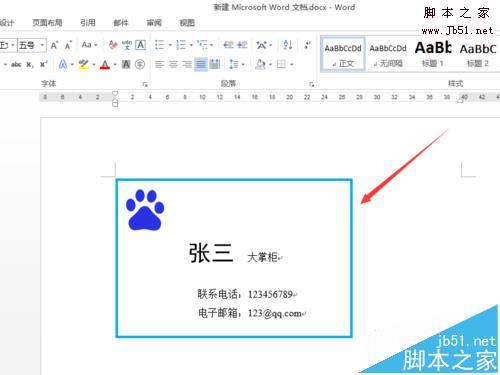Expand text effects dropdown arrow
500x375 pixels.
click(72, 64)
